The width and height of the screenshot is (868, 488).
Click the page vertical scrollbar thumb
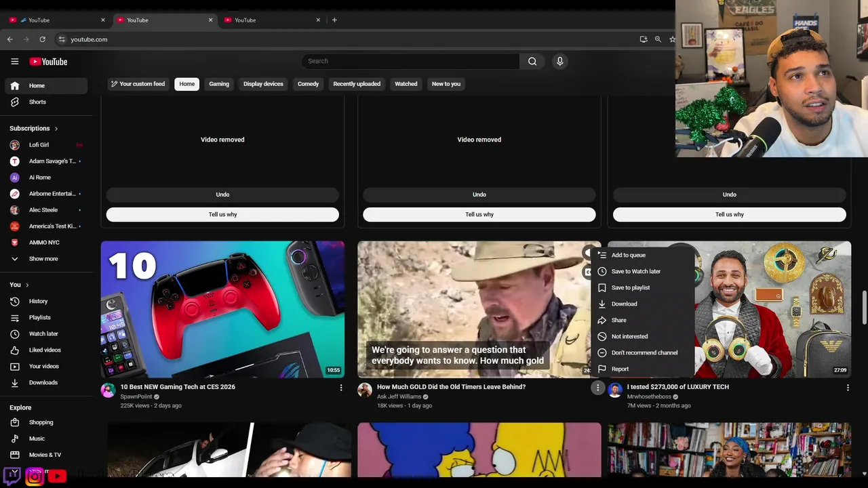pyautogui.click(x=864, y=309)
